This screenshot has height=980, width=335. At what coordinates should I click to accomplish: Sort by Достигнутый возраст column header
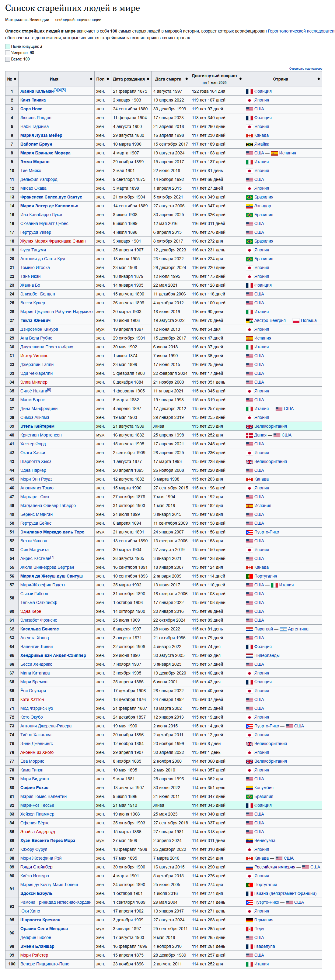[x=217, y=79]
